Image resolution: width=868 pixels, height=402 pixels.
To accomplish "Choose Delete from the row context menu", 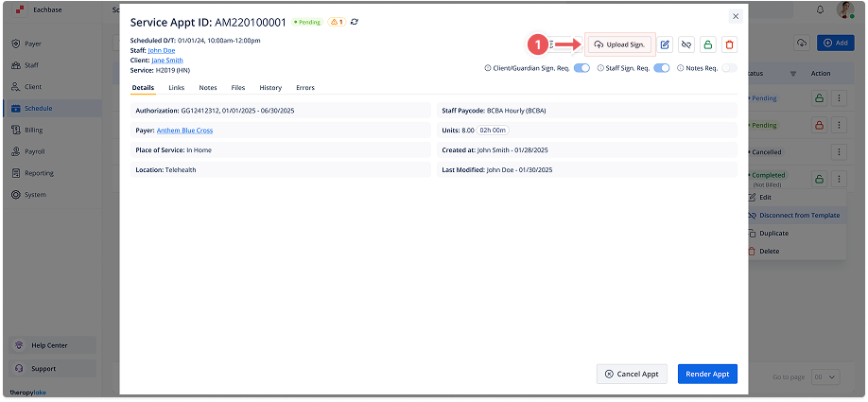I will pos(795,252).
